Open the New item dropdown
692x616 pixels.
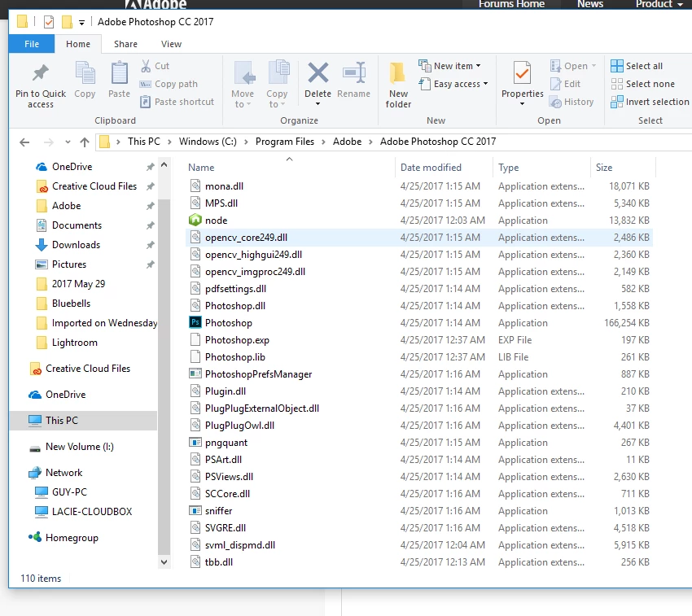(478, 66)
